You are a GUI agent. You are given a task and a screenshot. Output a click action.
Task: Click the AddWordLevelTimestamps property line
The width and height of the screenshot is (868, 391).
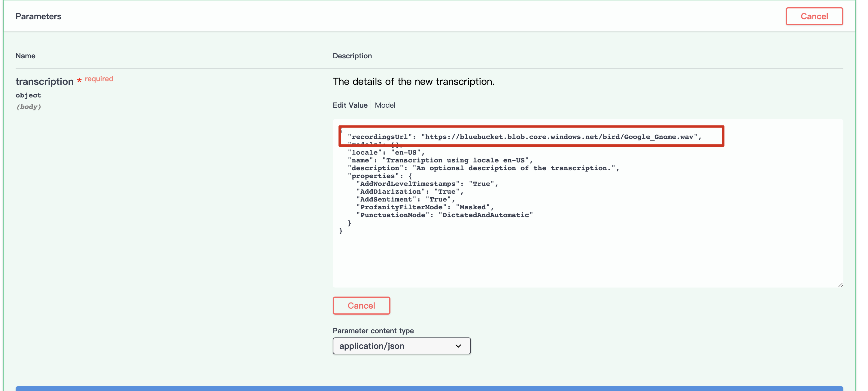(427, 184)
